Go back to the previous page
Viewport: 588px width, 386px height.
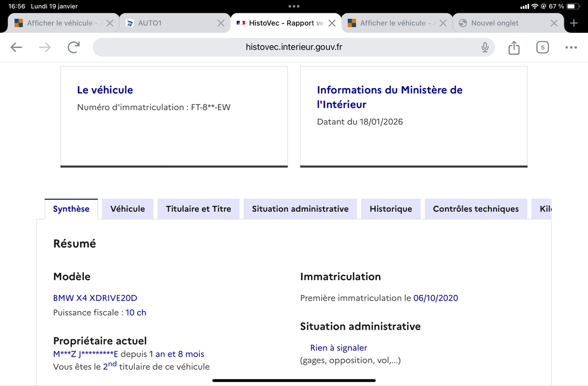17,47
